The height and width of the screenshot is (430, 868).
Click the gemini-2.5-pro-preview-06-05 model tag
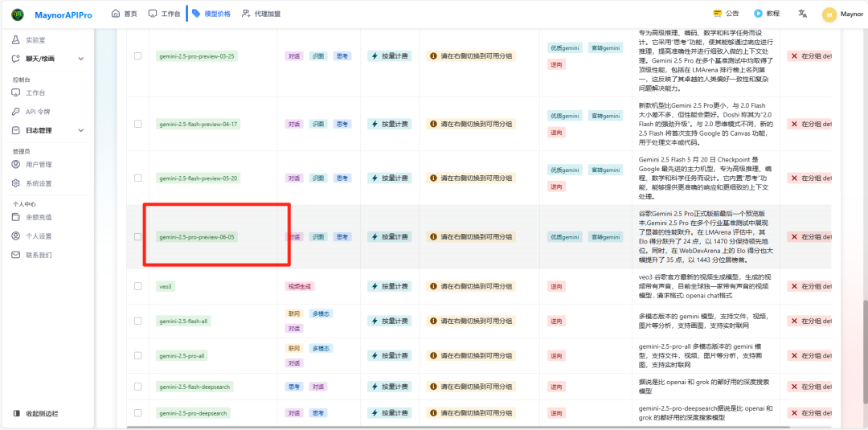click(197, 237)
